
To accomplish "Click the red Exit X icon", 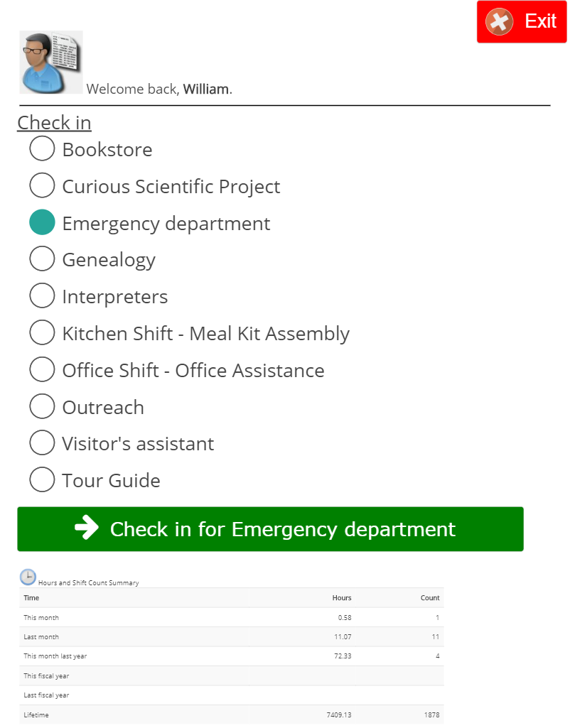I will pos(500,21).
